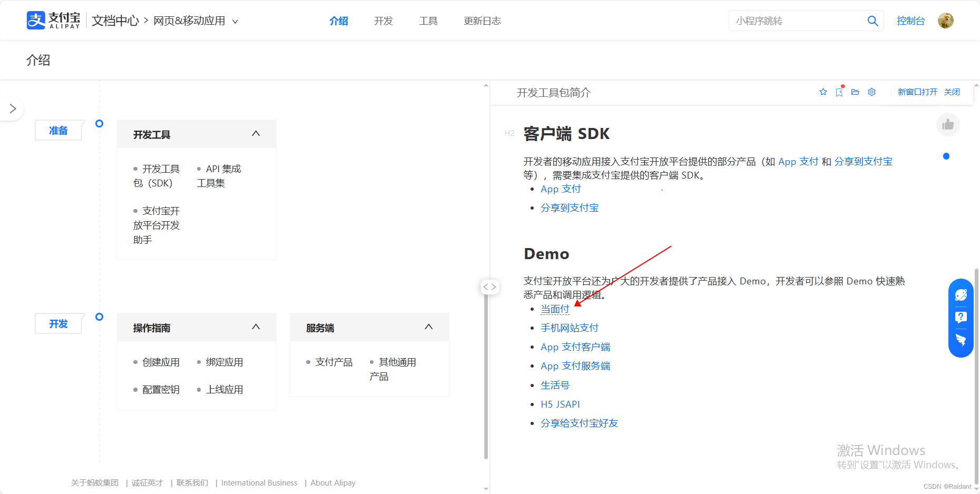The height and width of the screenshot is (494, 980).
Task: Open the help question icon
Action: pos(961,317)
